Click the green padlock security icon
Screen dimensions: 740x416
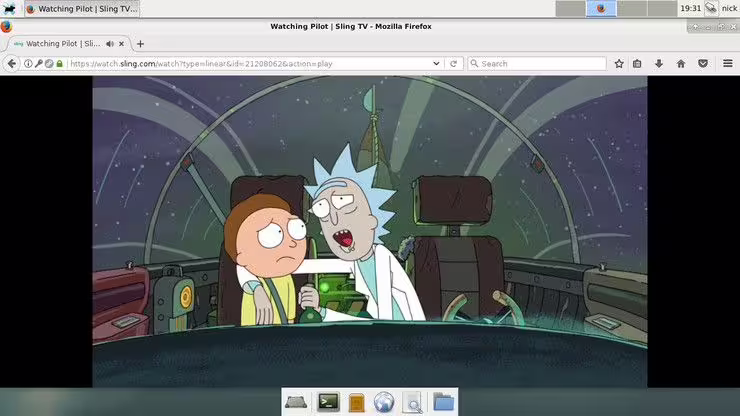click(x=59, y=63)
